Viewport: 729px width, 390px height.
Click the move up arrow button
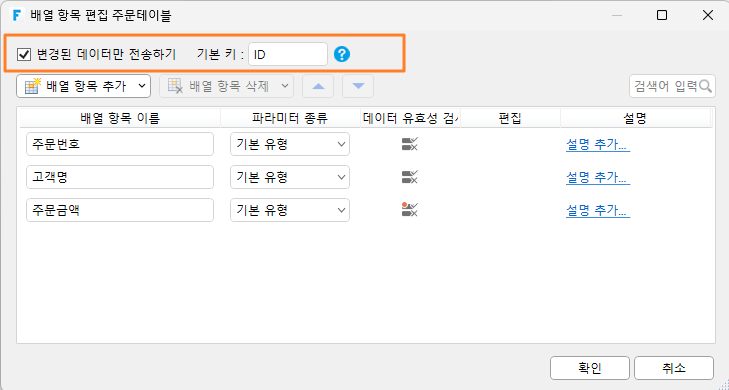[x=318, y=86]
